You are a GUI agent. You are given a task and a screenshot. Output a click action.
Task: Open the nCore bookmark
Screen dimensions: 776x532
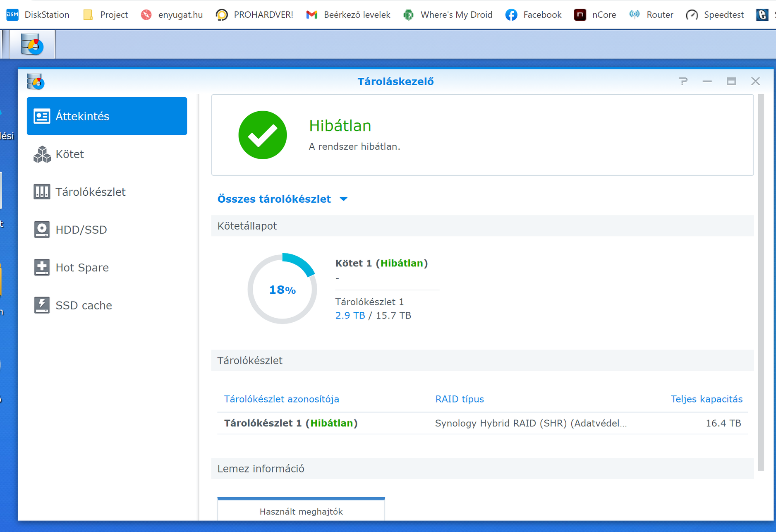pyautogui.click(x=595, y=15)
